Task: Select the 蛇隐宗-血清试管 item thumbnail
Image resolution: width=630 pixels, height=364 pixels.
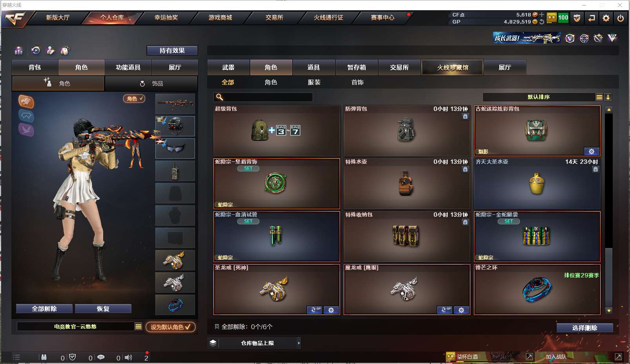Action: pos(277,237)
